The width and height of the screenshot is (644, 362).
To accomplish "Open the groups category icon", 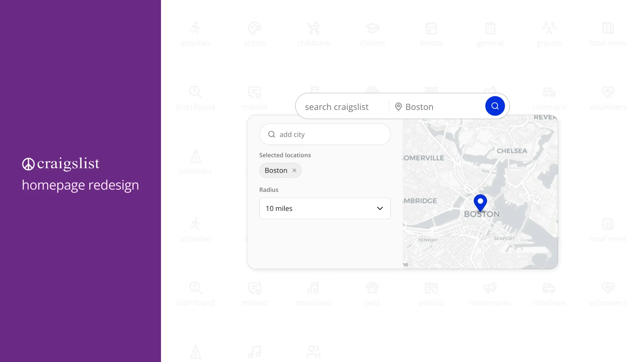I will [x=549, y=28].
